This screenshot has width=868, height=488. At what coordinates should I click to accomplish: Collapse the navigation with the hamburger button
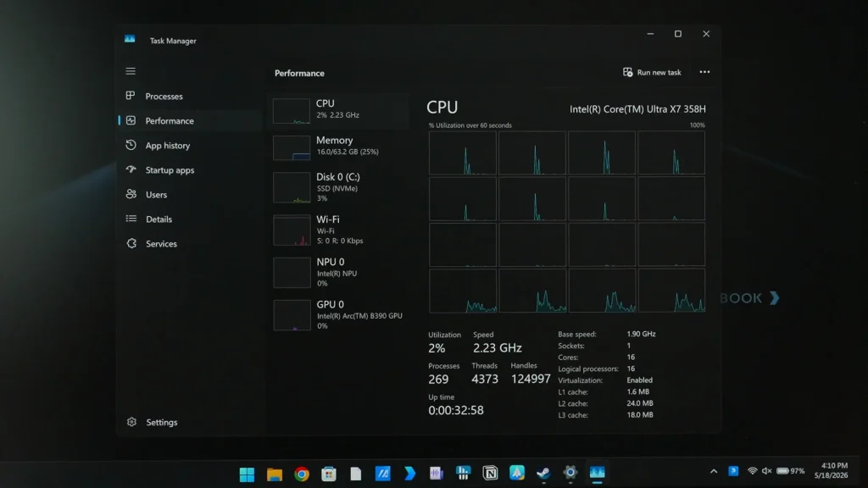click(131, 71)
